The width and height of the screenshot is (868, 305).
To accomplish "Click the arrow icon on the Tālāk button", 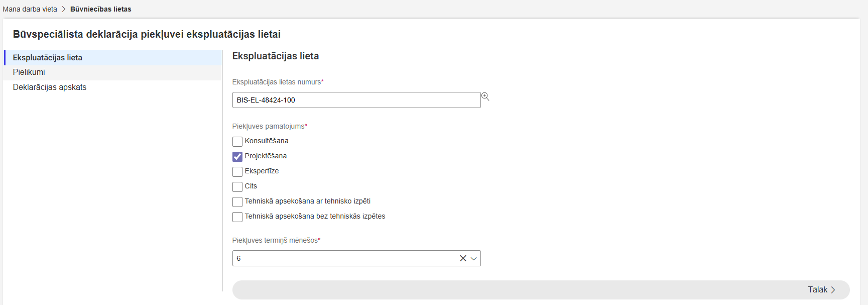I will [833, 290].
